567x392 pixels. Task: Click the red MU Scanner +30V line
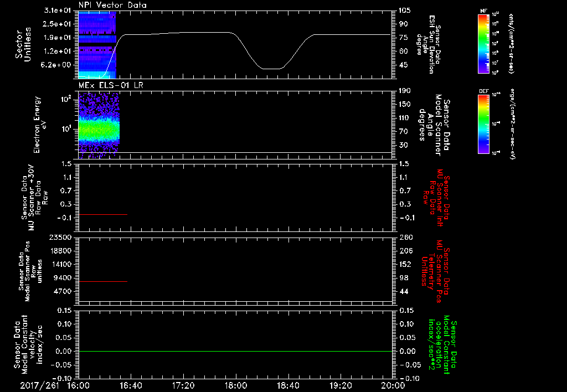pyautogui.click(x=102, y=214)
